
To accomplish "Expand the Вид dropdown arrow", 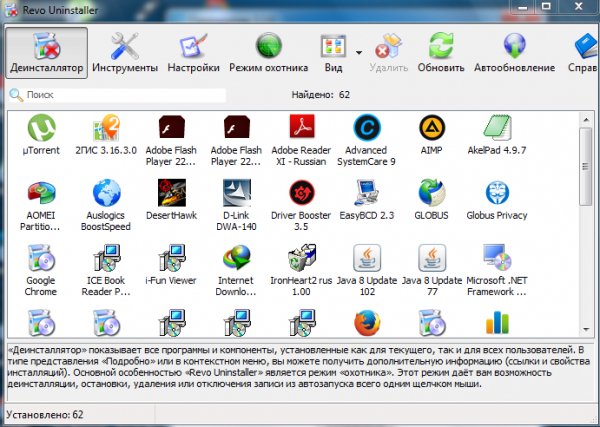I will pos(359,52).
